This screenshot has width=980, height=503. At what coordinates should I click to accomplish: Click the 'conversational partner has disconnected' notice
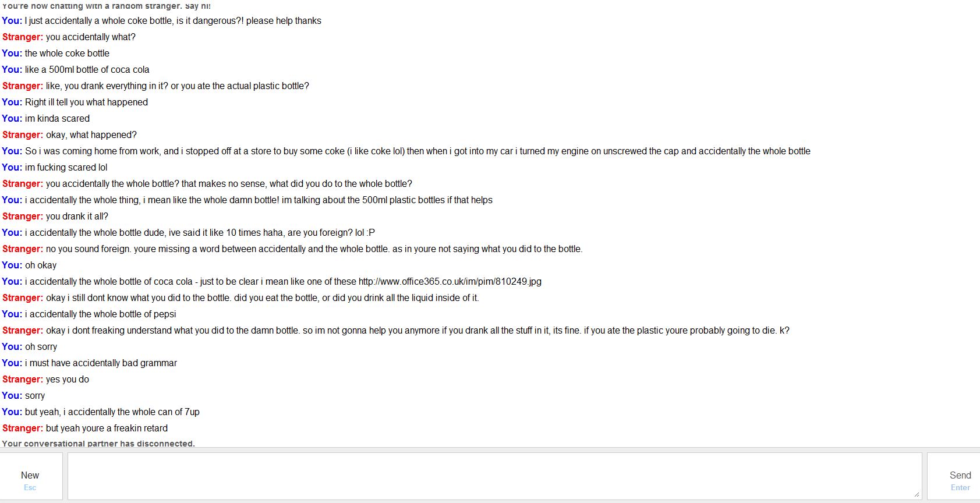98,444
